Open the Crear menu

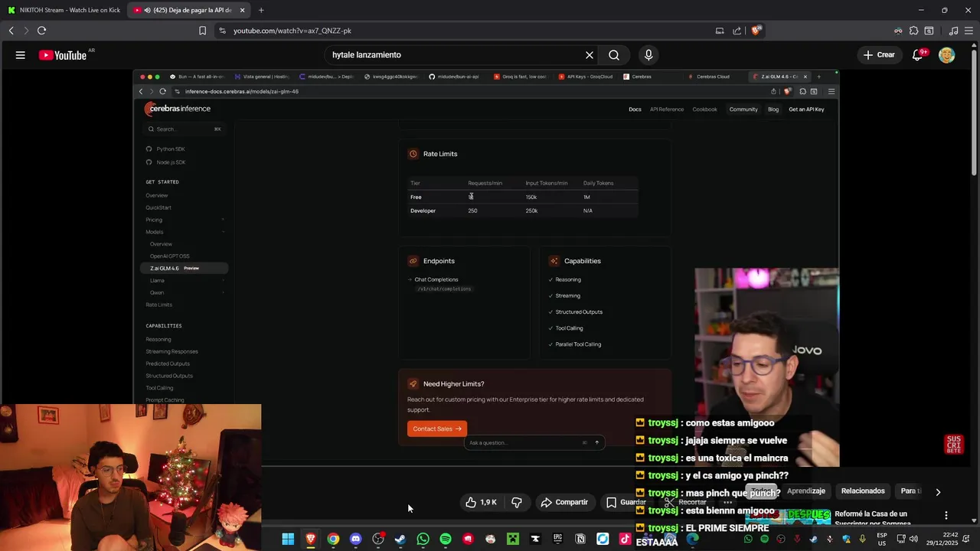pos(879,55)
